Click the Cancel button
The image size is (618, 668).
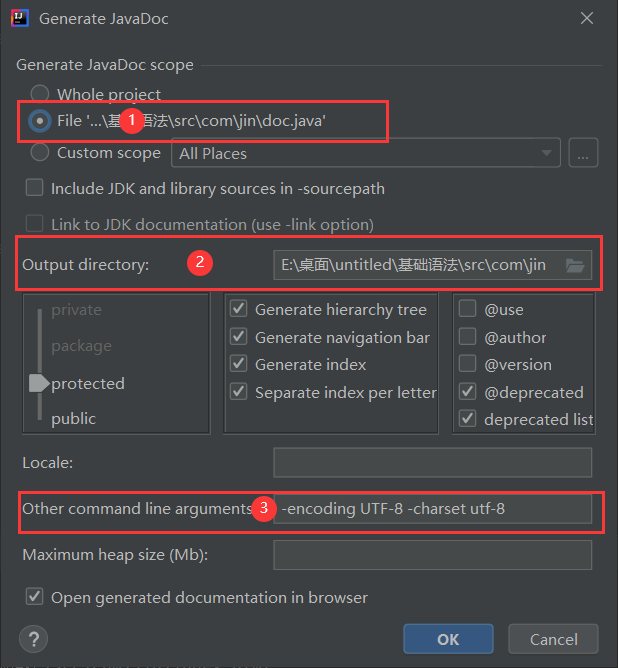pyautogui.click(x=553, y=639)
